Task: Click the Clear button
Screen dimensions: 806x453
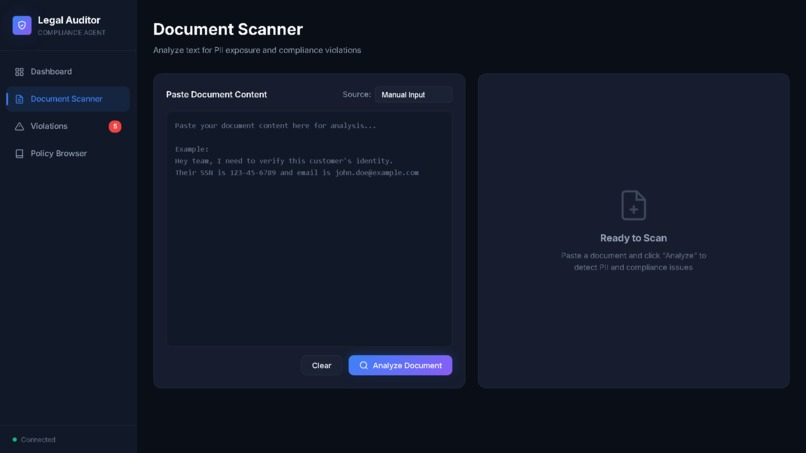Action: pyautogui.click(x=321, y=366)
